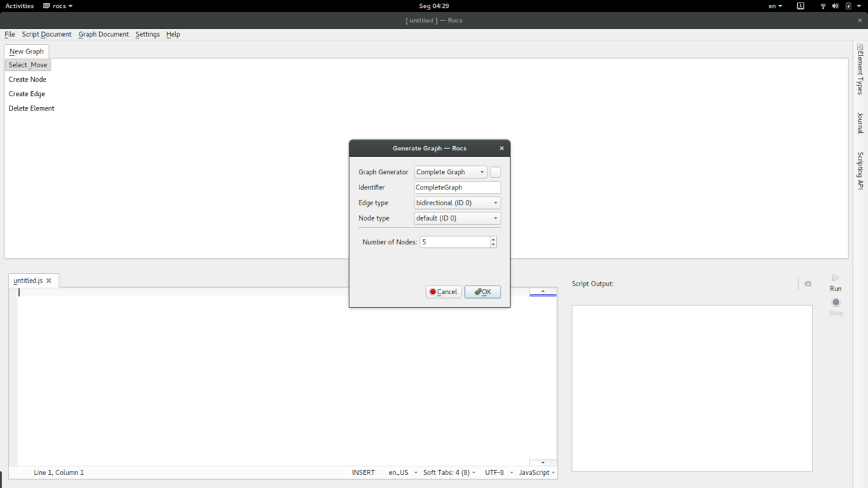Show the Scripting API side panel
The height and width of the screenshot is (488, 868).
[x=860, y=171]
